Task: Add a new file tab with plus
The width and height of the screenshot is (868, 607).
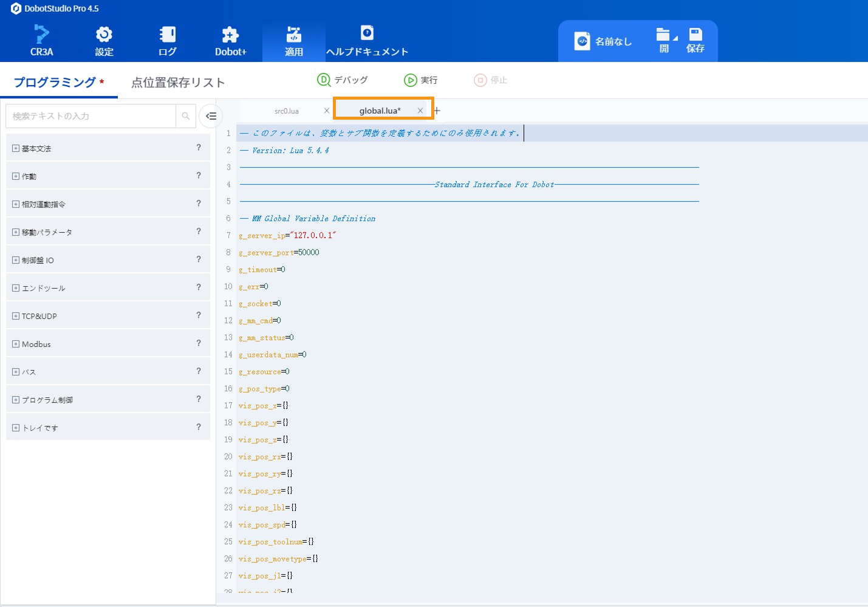Action: click(437, 111)
